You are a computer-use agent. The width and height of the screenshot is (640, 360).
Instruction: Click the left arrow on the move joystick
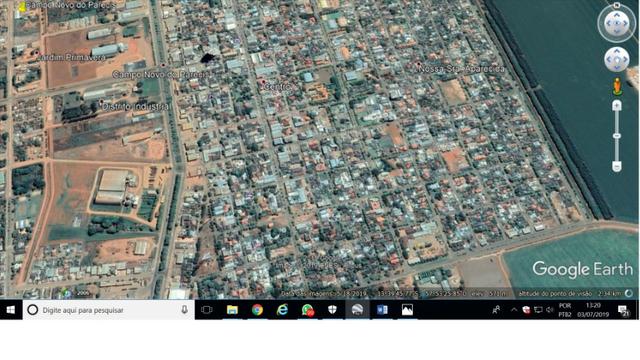click(609, 60)
